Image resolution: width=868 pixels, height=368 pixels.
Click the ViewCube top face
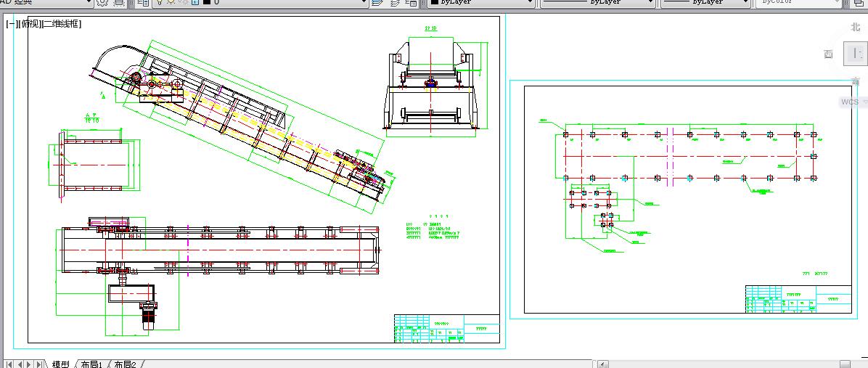[856, 54]
